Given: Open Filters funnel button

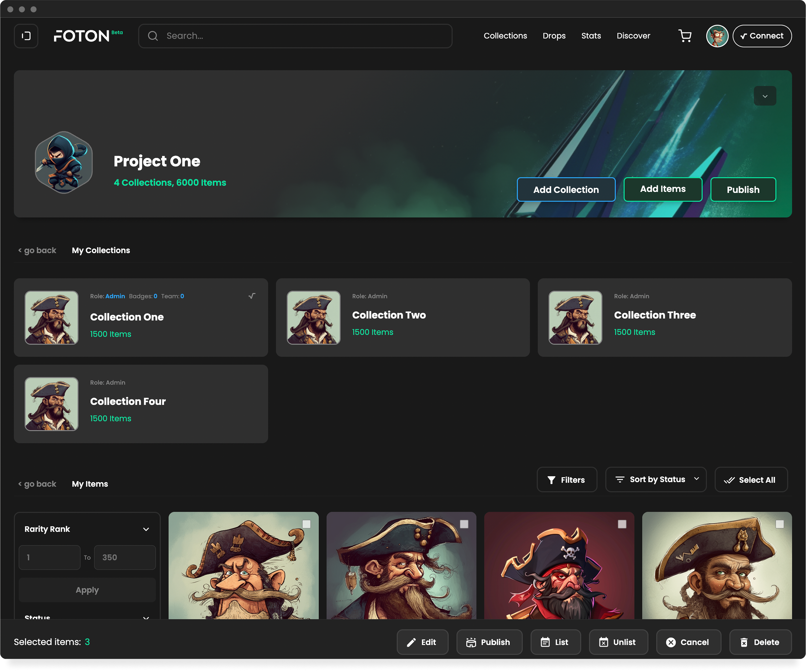Looking at the screenshot, I should coord(567,480).
